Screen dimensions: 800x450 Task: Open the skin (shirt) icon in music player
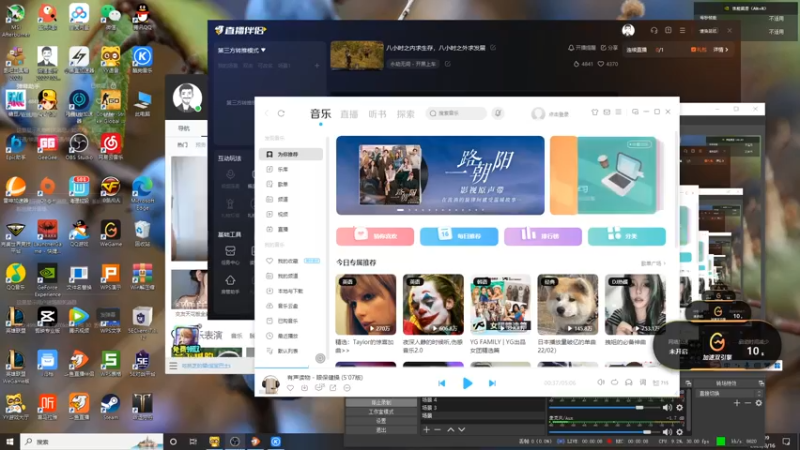(x=594, y=112)
